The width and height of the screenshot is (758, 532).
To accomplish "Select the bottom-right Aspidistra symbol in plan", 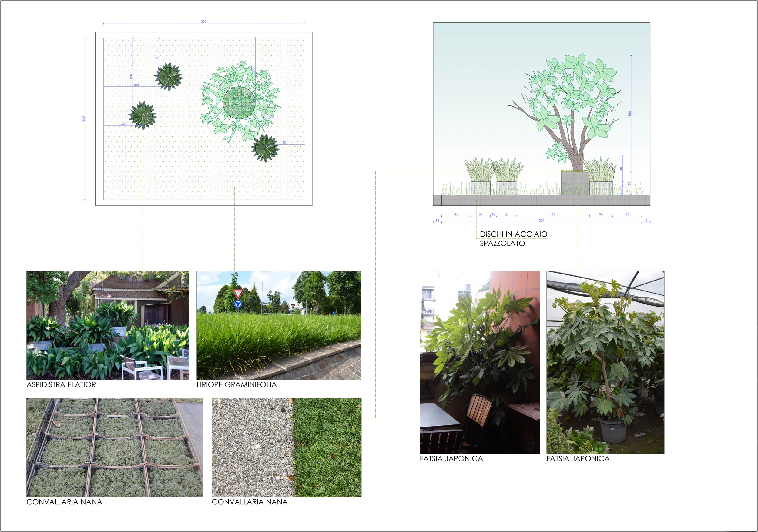I will point(265,148).
